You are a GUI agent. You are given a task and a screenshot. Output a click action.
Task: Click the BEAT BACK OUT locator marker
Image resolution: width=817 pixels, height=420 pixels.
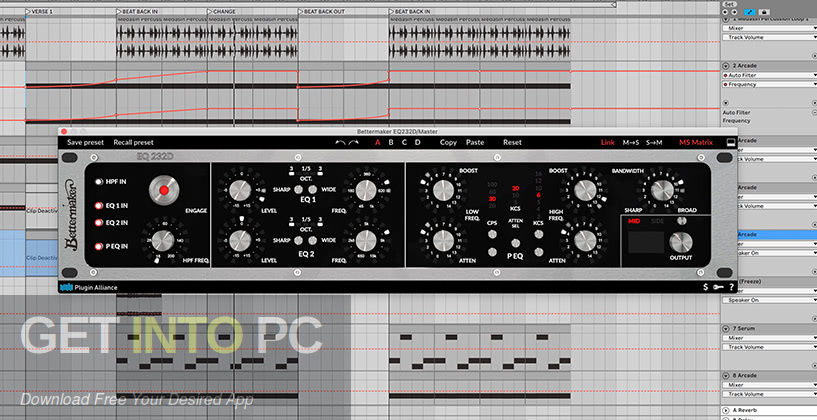(x=322, y=11)
